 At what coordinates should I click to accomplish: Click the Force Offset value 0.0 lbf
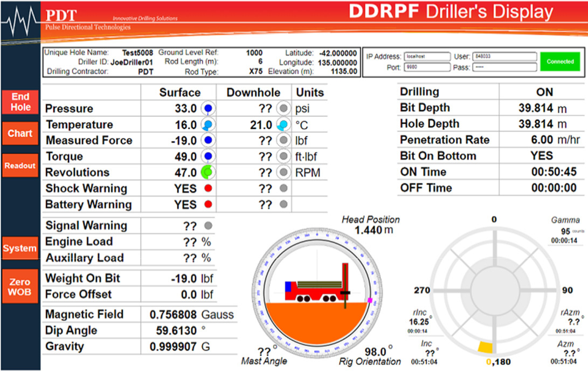(197, 295)
